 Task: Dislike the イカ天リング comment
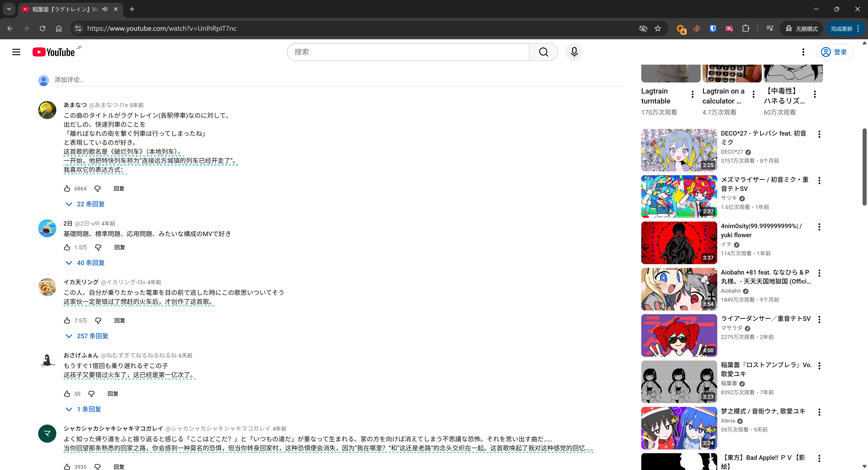(x=98, y=320)
